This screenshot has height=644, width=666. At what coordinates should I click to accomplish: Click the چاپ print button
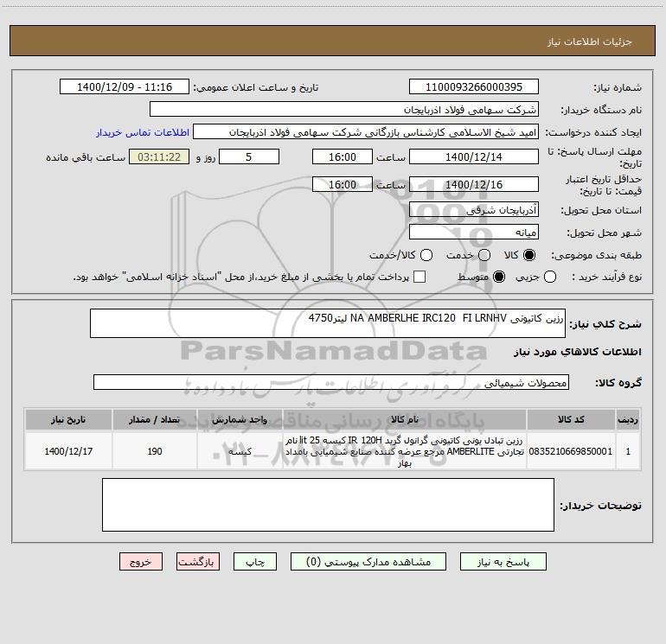click(x=255, y=562)
